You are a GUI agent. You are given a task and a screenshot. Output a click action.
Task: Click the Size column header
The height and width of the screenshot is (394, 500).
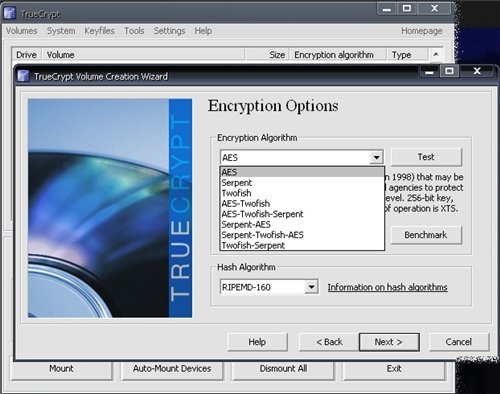pyautogui.click(x=267, y=55)
